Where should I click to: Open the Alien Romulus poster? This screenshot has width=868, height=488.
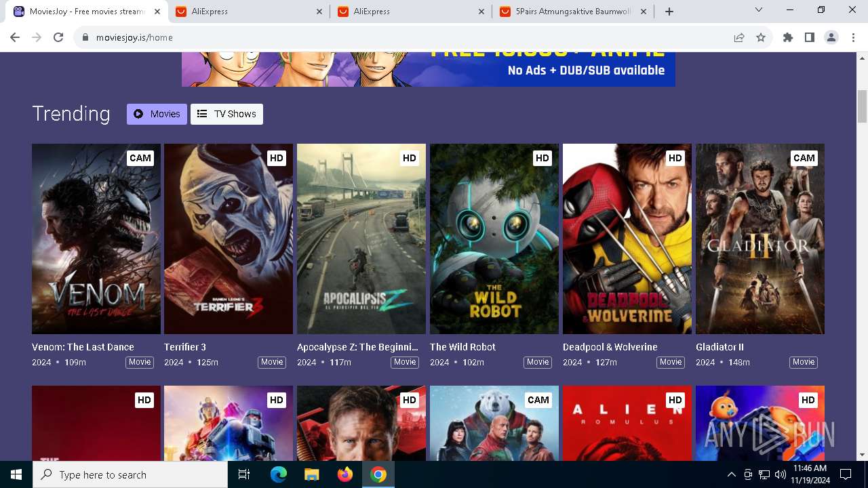pos(627,423)
